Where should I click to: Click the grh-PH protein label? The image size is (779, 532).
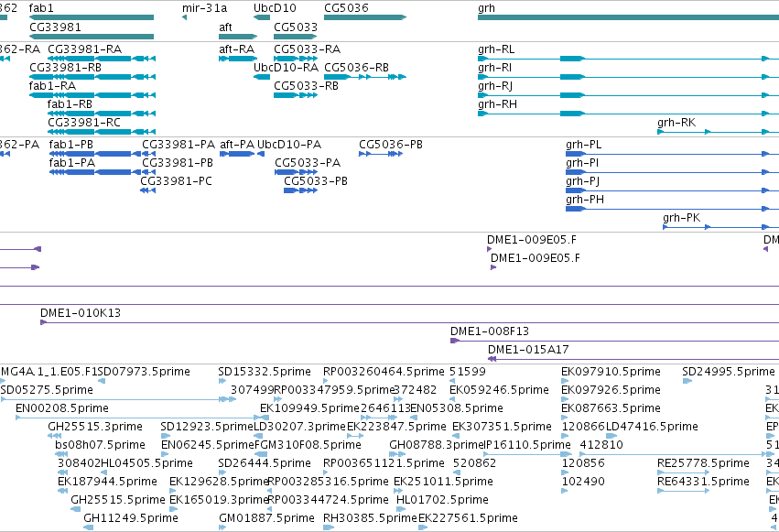[x=585, y=200]
